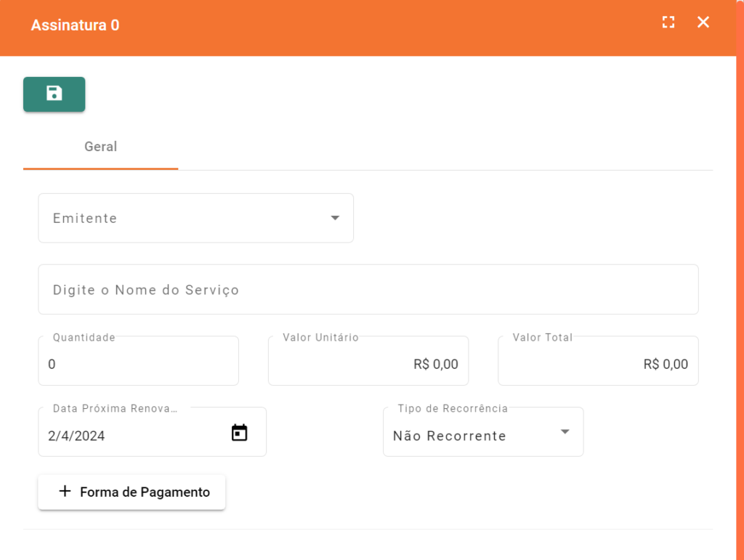Expand the Tipo de Recorrência dropdown arrow
This screenshot has height=560, width=744.
(x=565, y=432)
